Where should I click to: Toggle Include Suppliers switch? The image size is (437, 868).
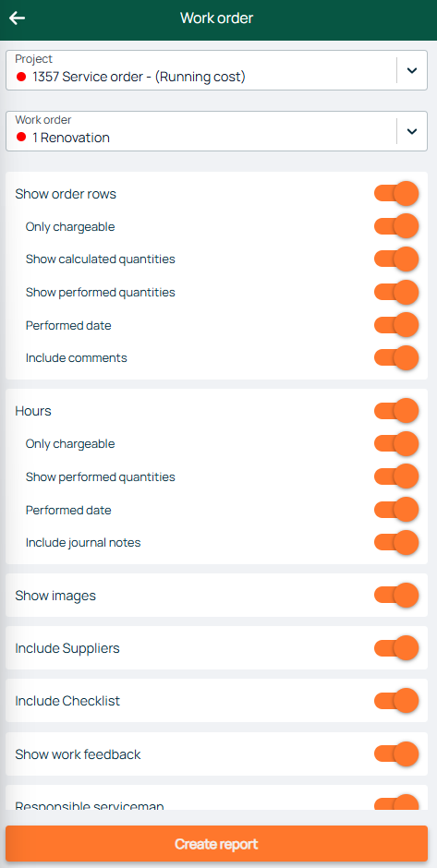pyautogui.click(x=396, y=648)
